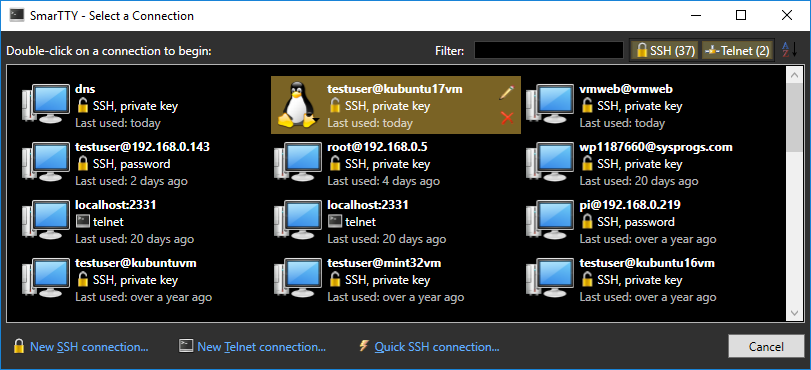
Task: Start a Quick SSH connection
Action: coord(429,347)
